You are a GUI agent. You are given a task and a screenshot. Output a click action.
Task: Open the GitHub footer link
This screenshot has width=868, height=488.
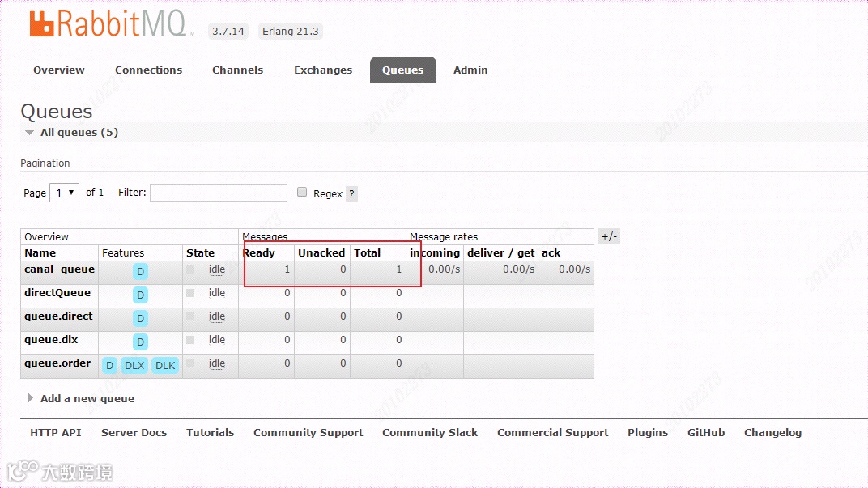(x=706, y=433)
